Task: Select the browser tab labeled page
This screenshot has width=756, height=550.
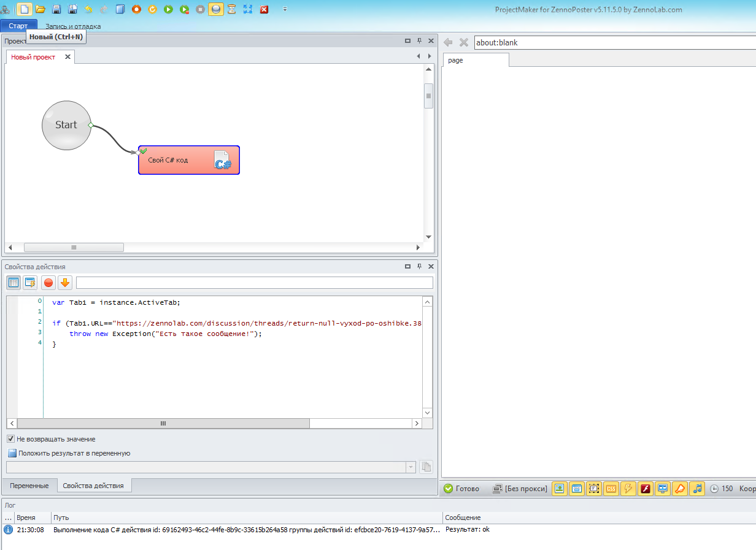Action: tap(476, 60)
